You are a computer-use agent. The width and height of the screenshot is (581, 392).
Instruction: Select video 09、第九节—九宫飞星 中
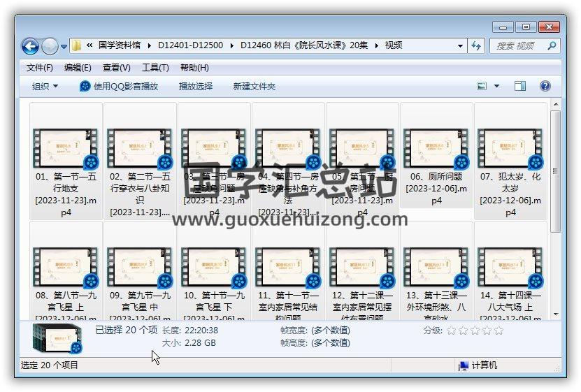pos(140,267)
